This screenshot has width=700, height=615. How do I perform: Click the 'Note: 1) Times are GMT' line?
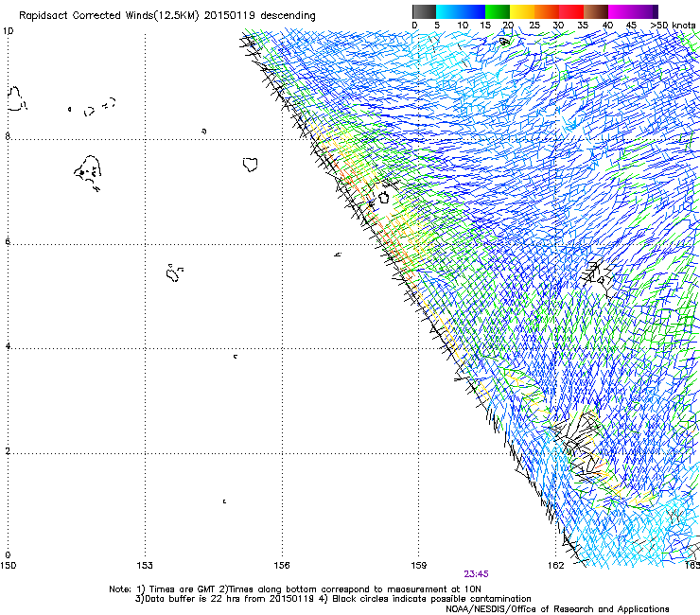(295, 589)
